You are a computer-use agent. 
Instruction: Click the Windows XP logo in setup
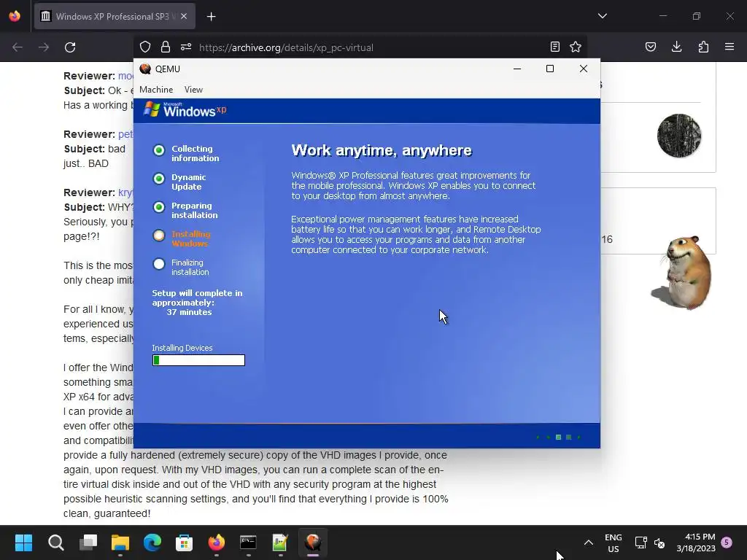click(x=185, y=110)
